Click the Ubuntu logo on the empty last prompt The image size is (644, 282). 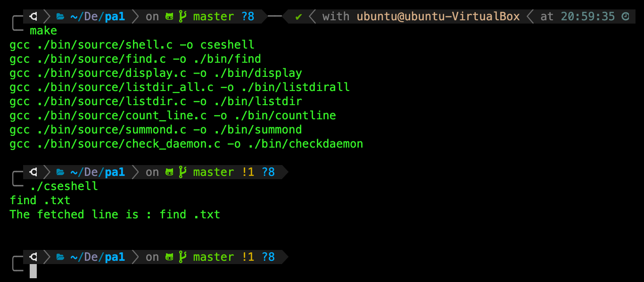point(33,257)
